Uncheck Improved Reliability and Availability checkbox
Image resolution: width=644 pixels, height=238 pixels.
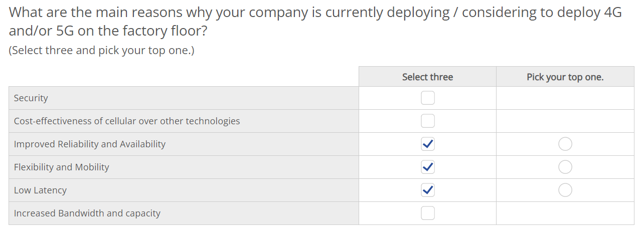428,144
